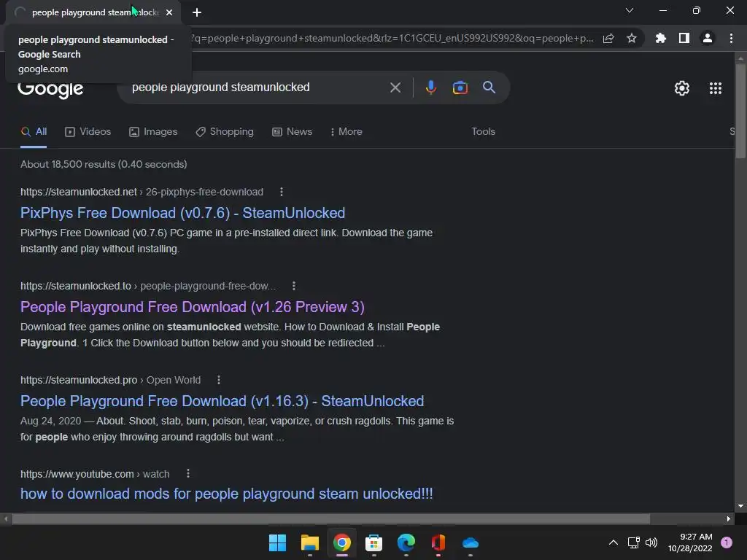747x560 pixels.
Task: Switch to the News tab
Action: [292, 132]
